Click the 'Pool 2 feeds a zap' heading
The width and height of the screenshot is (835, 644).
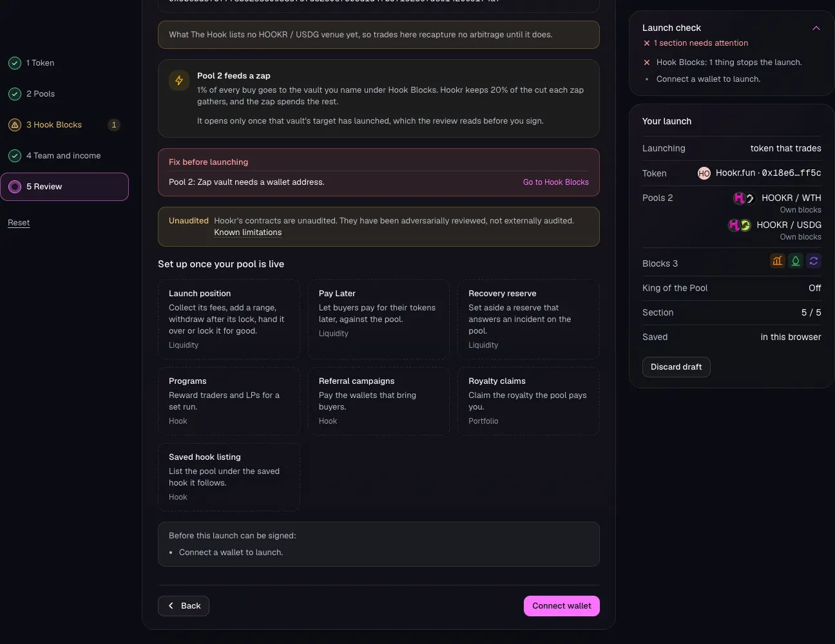click(x=234, y=76)
